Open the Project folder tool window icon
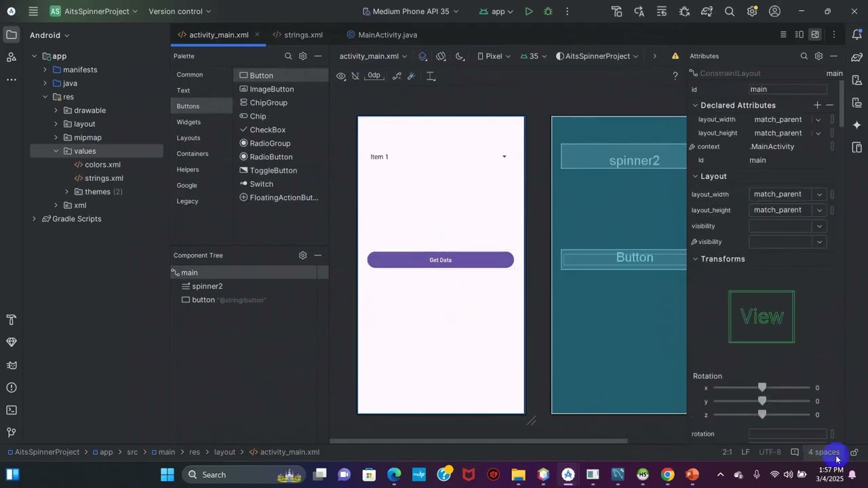 coord(12,35)
